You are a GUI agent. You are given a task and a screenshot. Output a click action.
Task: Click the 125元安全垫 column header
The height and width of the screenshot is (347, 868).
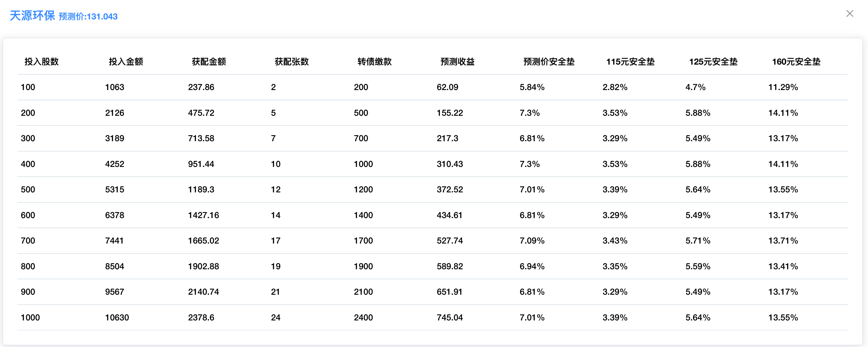713,62
